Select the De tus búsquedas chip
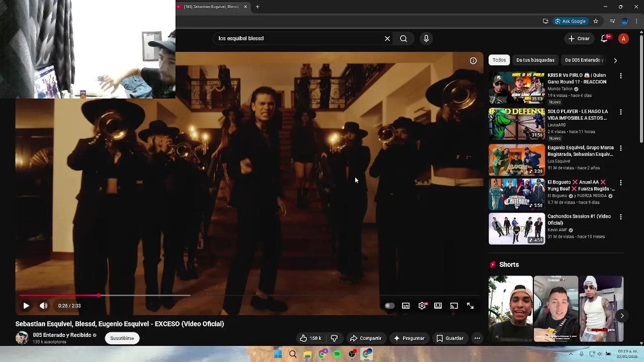The image size is (644, 362). pos(535,60)
